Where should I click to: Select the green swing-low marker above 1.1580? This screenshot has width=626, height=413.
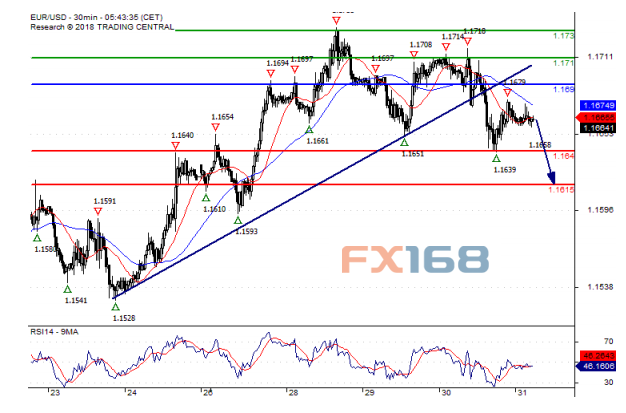pyautogui.click(x=37, y=238)
